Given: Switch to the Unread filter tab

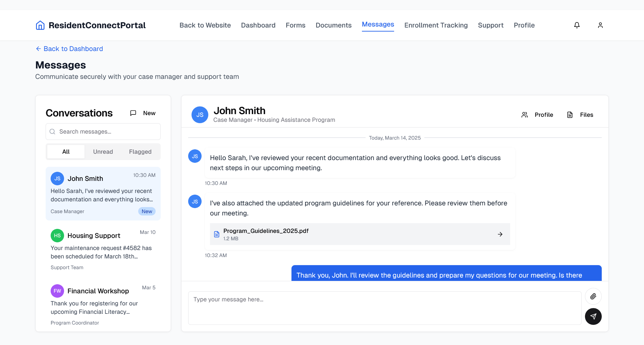Looking at the screenshot, I should coord(103,152).
